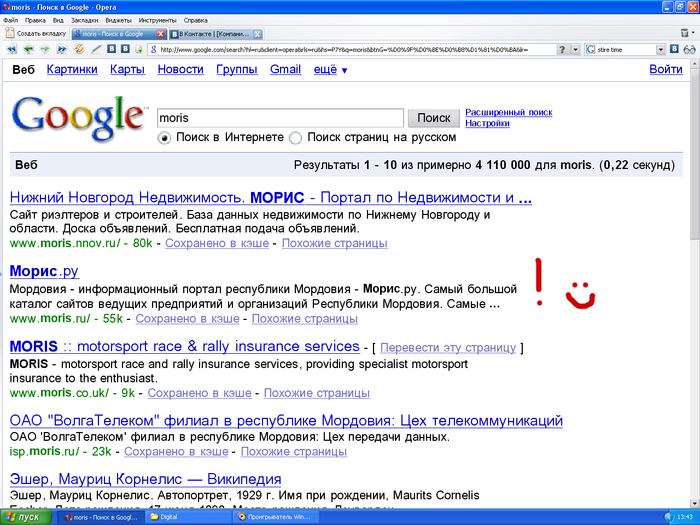The width and height of the screenshot is (700, 525).
Task: Click the browser address bar URL
Action: 350,50
